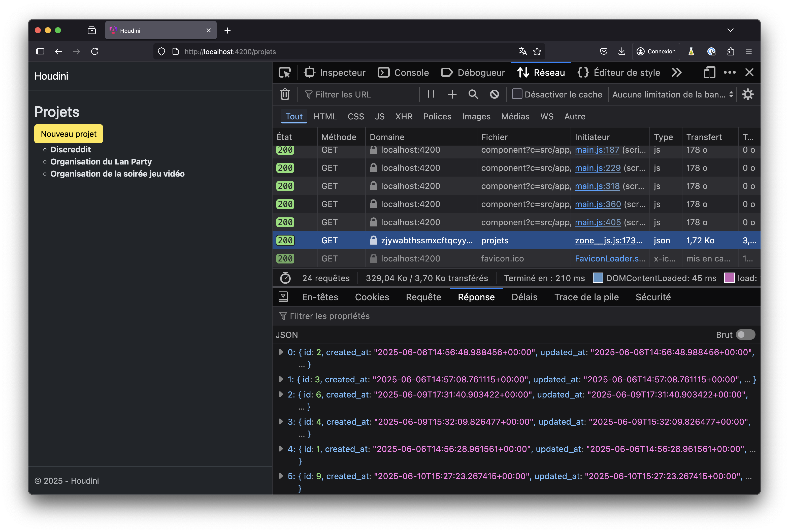Start performance analysis stopwatch icon
This screenshot has height=532, width=789.
point(285,278)
